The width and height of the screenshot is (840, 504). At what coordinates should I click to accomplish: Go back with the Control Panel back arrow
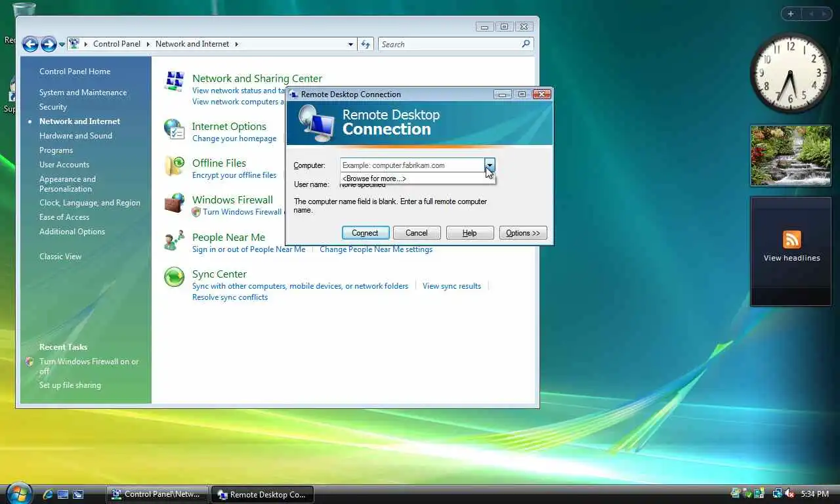tap(30, 44)
